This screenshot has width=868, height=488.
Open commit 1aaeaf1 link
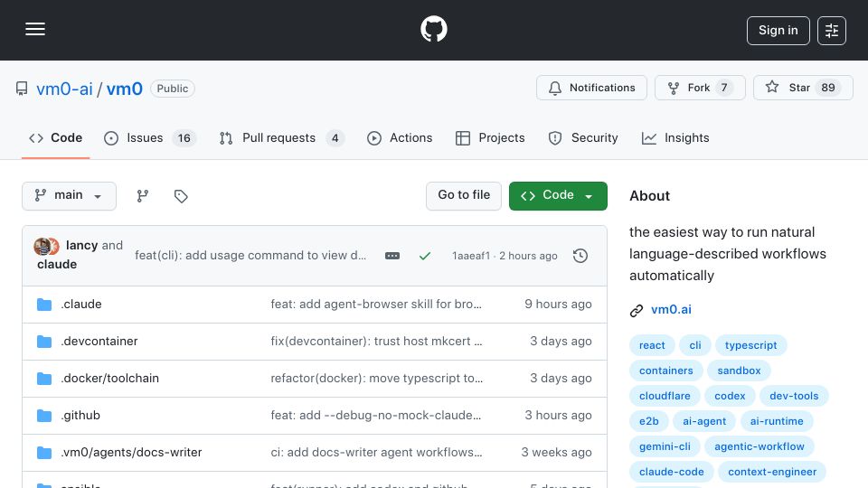471,256
